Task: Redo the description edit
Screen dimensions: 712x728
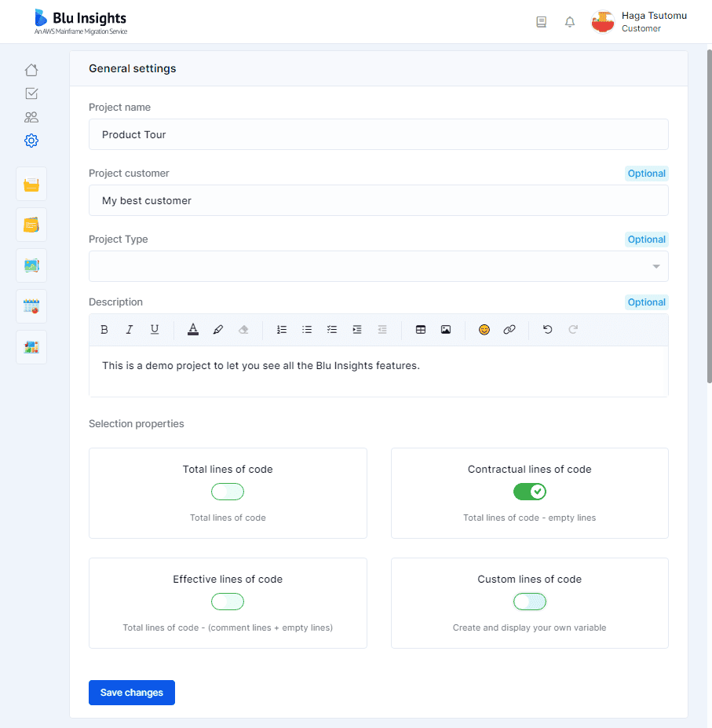Action: [x=573, y=330]
